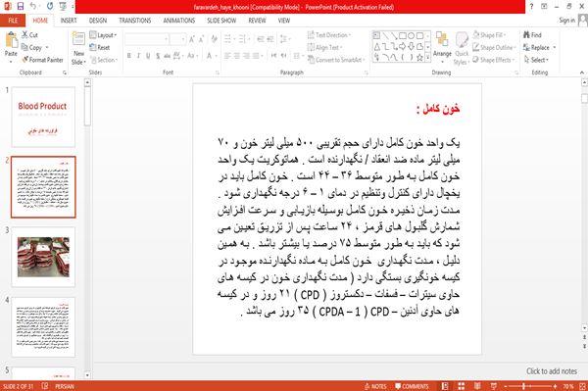Click the Find binoculars button

(532, 35)
